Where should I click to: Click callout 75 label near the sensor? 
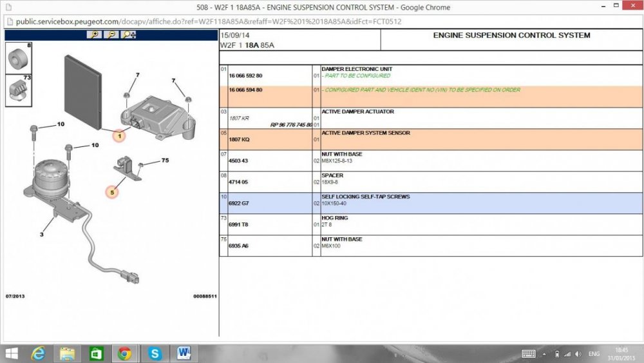165,161
